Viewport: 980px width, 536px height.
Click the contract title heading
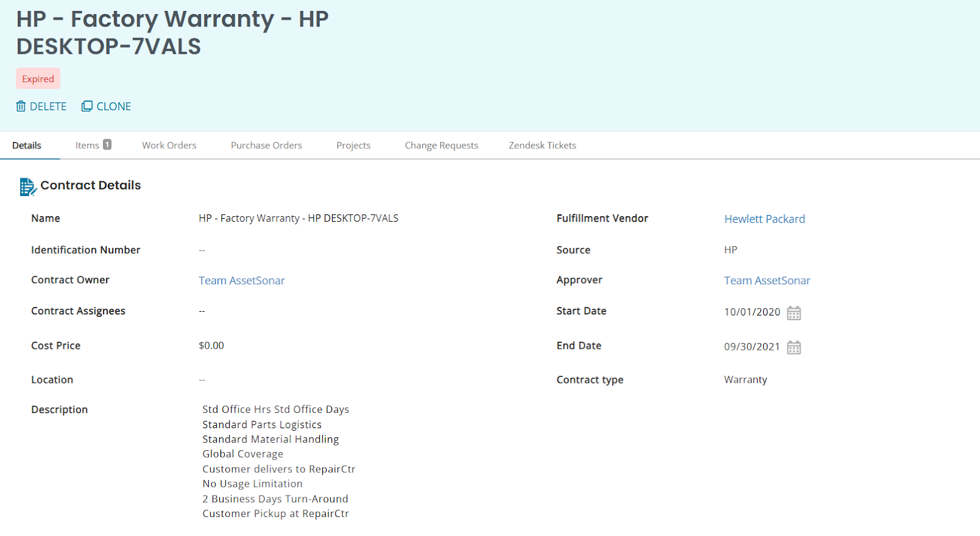click(172, 32)
